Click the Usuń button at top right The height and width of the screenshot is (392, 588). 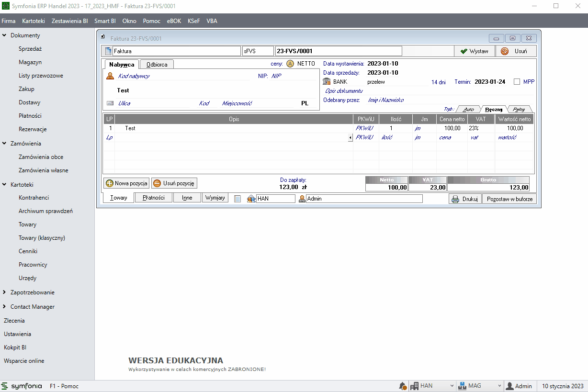coord(515,51)
